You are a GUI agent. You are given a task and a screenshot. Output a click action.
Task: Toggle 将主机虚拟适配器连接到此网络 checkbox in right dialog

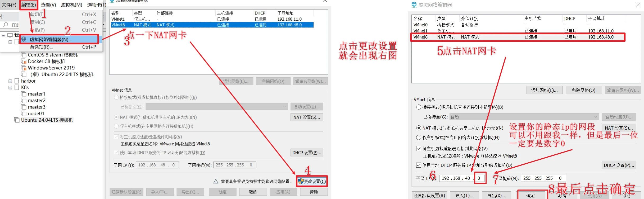(x=419, y=149)
